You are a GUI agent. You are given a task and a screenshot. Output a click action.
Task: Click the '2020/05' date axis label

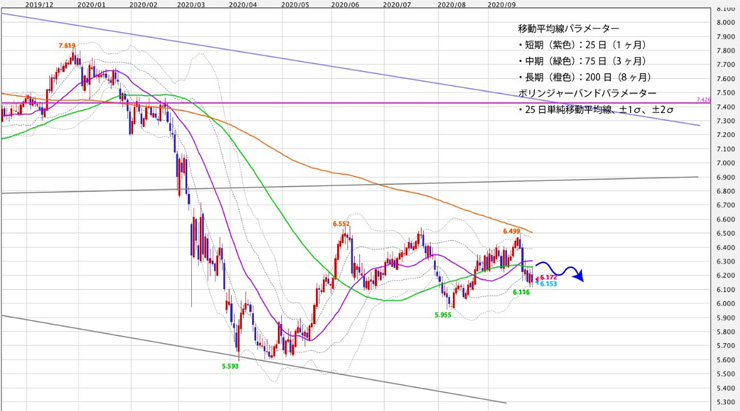click(295, 4)
